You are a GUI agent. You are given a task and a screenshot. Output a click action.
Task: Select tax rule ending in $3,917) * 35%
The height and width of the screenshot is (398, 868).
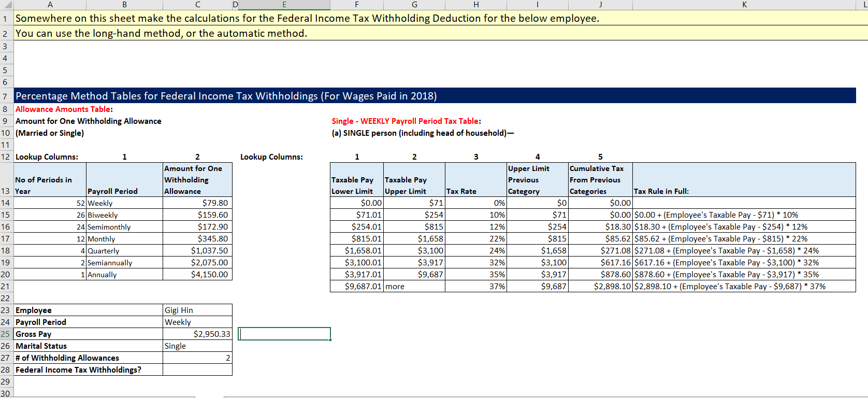(x=744, y=274)
